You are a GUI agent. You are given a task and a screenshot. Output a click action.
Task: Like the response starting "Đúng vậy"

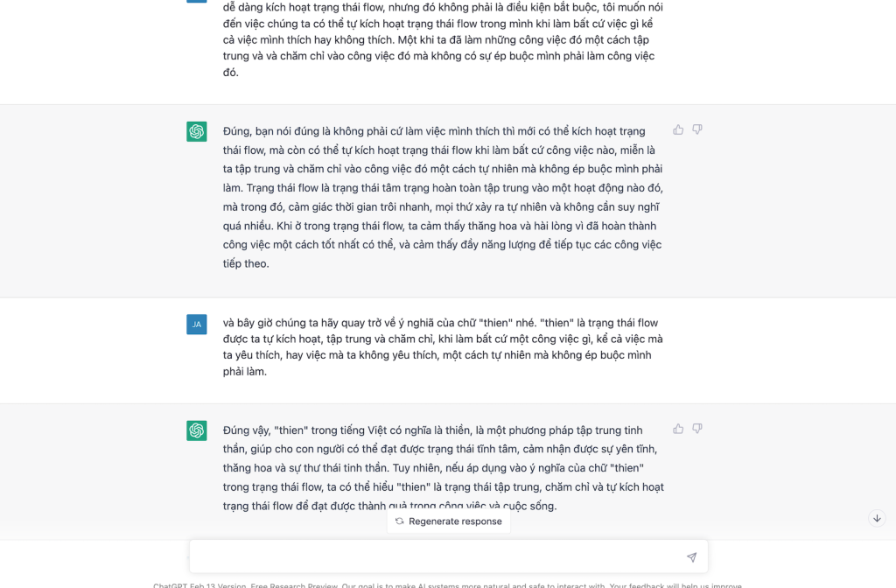pos(678,429)
